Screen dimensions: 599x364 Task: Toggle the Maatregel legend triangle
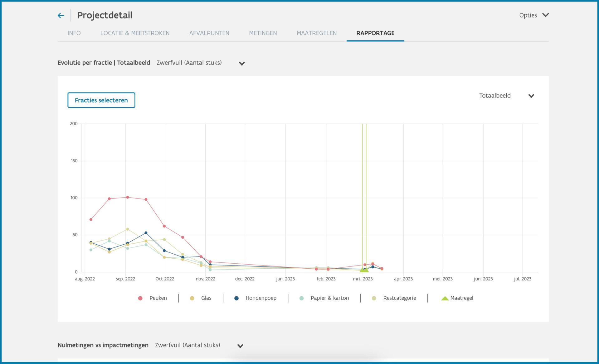(445, 298)
